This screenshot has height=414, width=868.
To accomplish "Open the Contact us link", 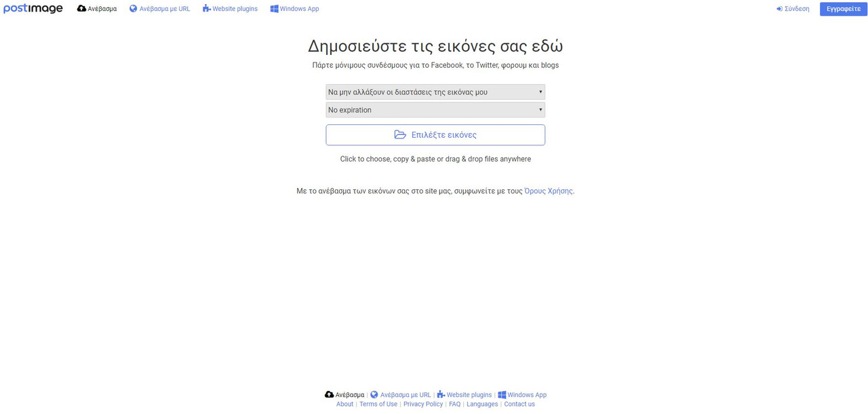I will click(519, 404).
